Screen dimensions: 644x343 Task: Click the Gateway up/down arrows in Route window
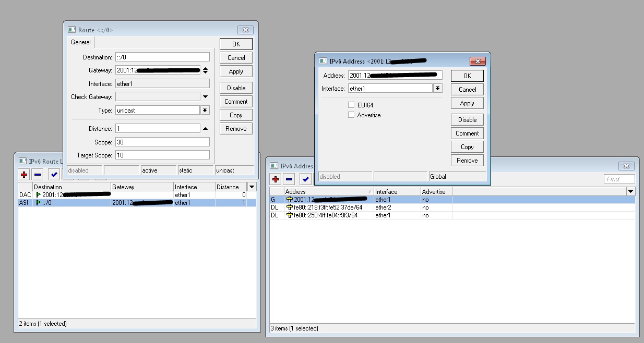pyautogui.click(x=205, y=70)
